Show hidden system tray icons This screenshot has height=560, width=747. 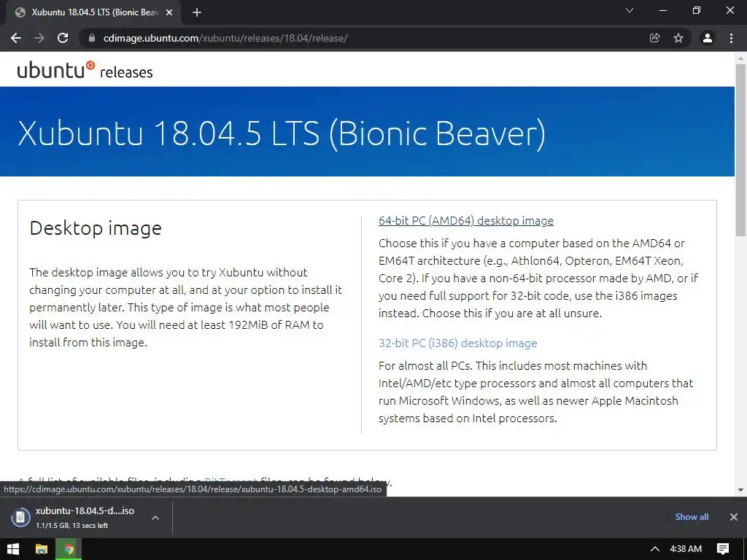pyautogui.click(x=655, y=549)
